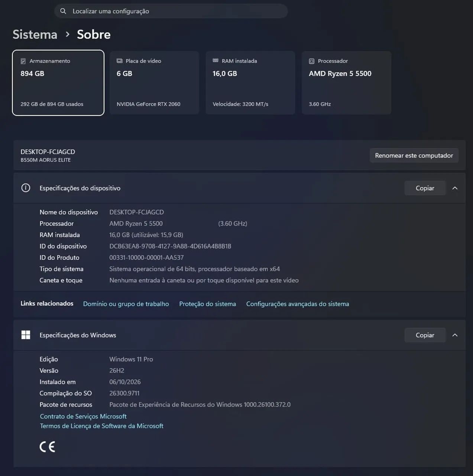Viewport: 473px width, 476px height.
Task: Open the Placa de vídeo 6 GB card
Action: click(154, 83)
